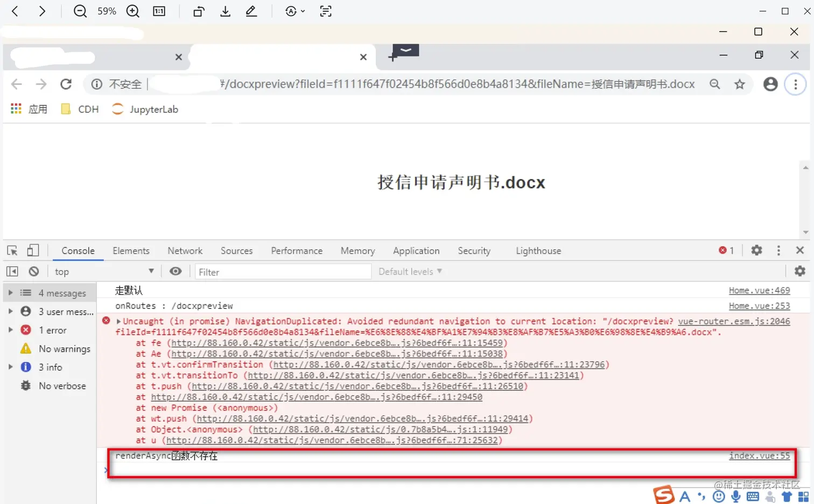The width and height of the screenshot is (814, 504).
Task: Click browser back arrow
Action: coord(17,84)
